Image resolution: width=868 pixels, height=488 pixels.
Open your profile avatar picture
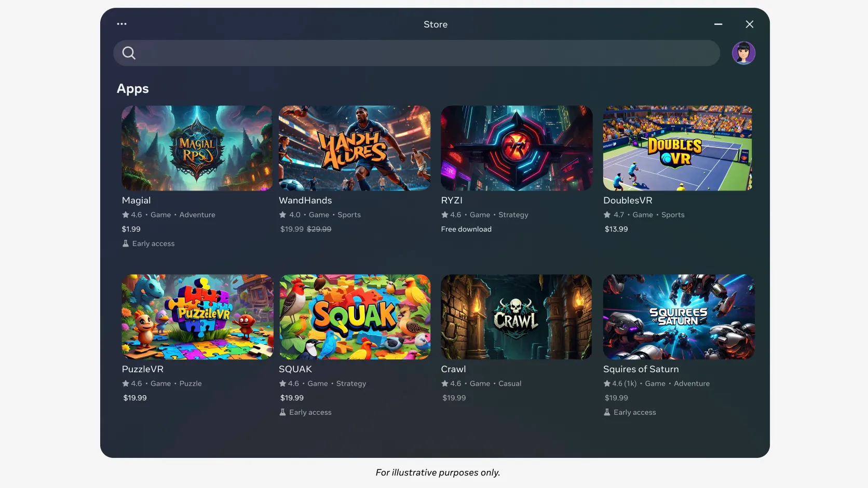point(743,52)
